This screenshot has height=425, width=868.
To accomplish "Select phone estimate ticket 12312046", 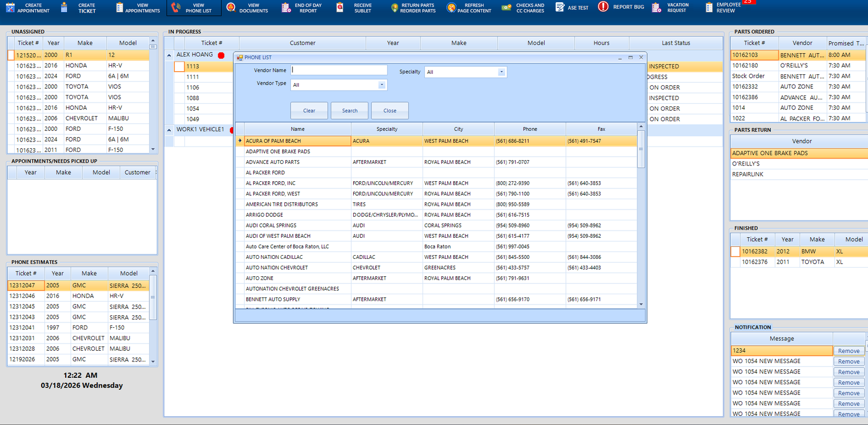I will click(78, 296).
